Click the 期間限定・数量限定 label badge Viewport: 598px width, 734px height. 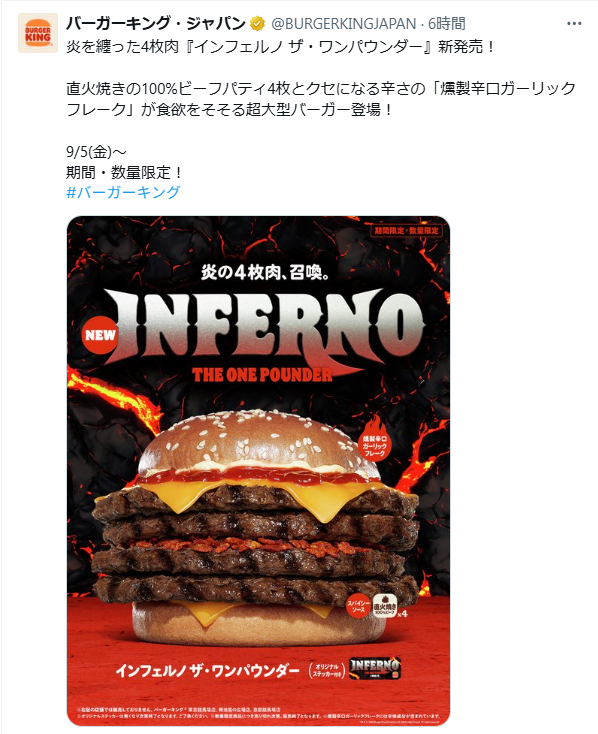(406, 230)
